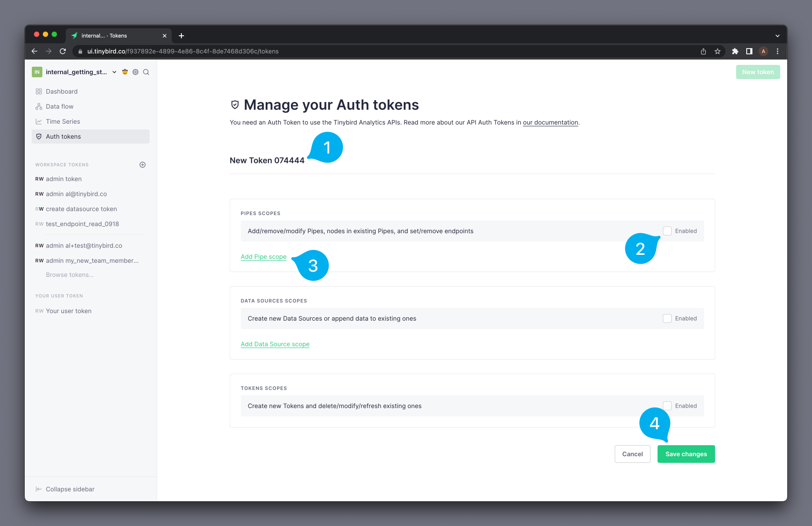This screenshot has height=526, width=812.
Task: Go to Dashboard in sidebar
Action: pos(90,91)
